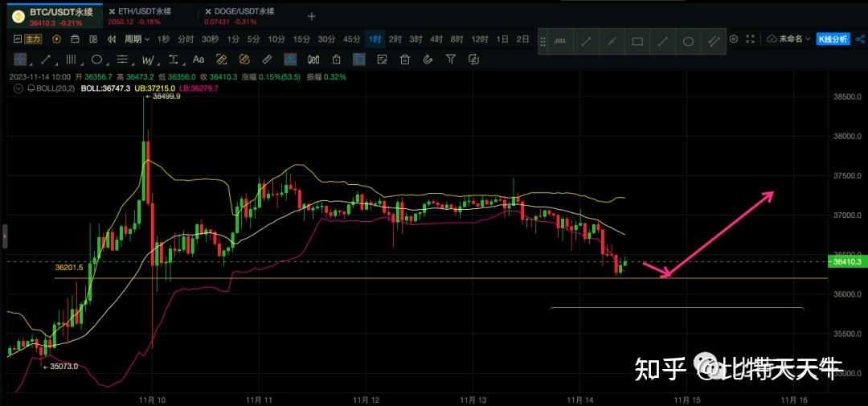
Task: Select the ellipse shape tool in drawing toolbar
Action: [x=96, y=59]
